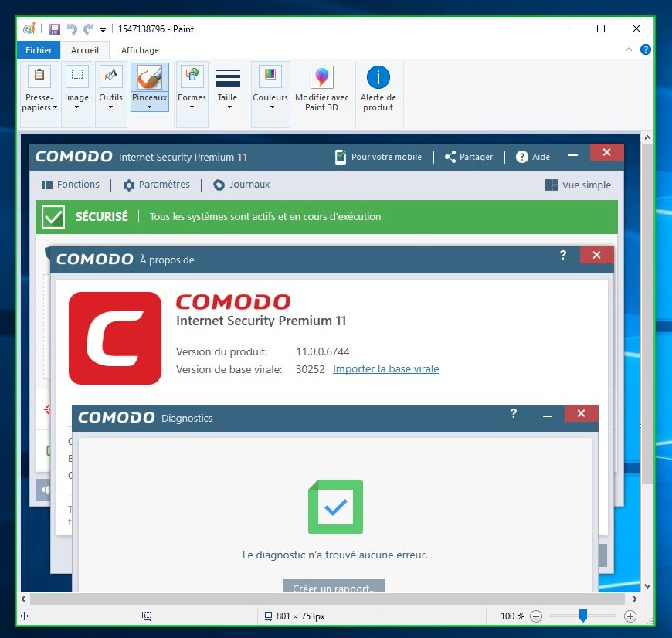Click the zoom out minus button
The height and width of the screenshot is (638, 672).
[x=536, y=616]
